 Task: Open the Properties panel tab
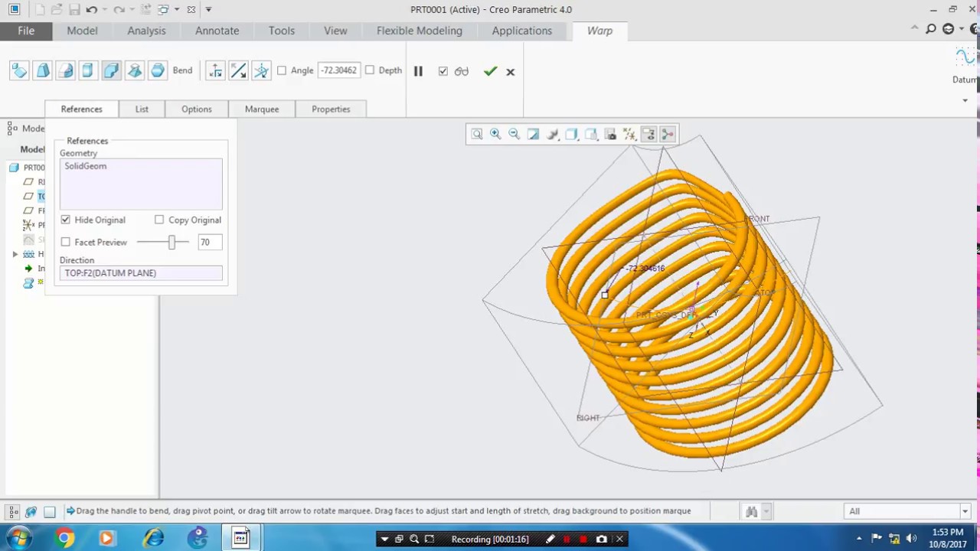point(331,109)
